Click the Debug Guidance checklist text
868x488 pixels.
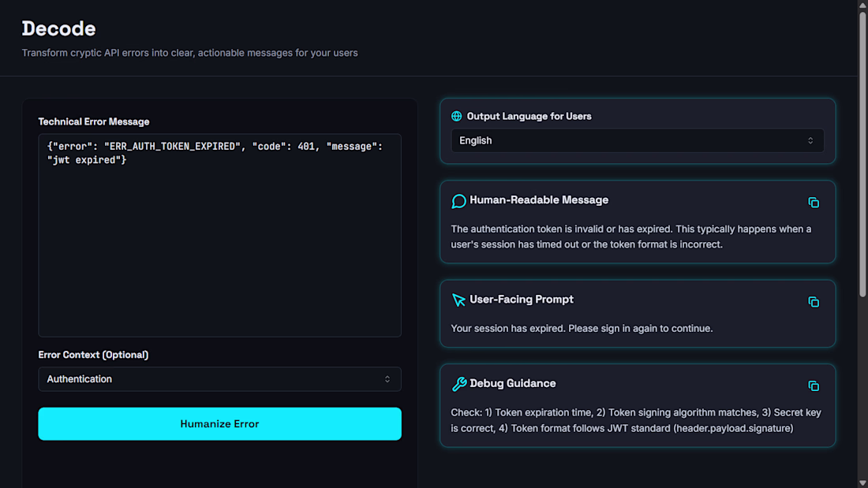click(636, 420)
